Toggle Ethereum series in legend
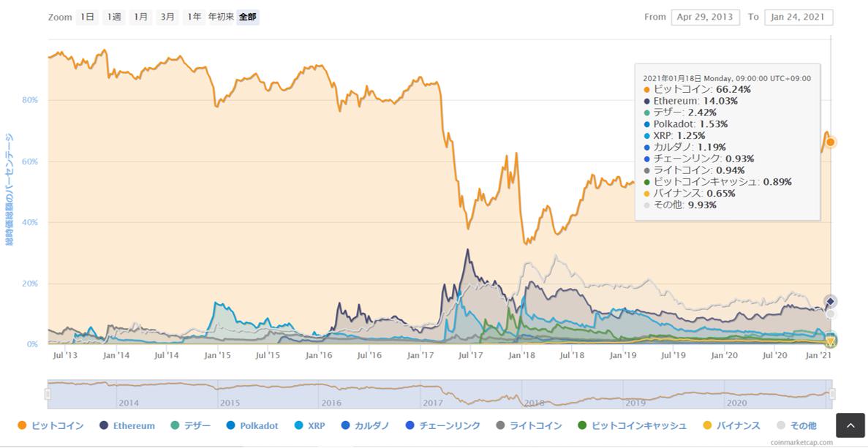Screen dimensions: 868x448 pyautogui.click(x=127, y=425)
